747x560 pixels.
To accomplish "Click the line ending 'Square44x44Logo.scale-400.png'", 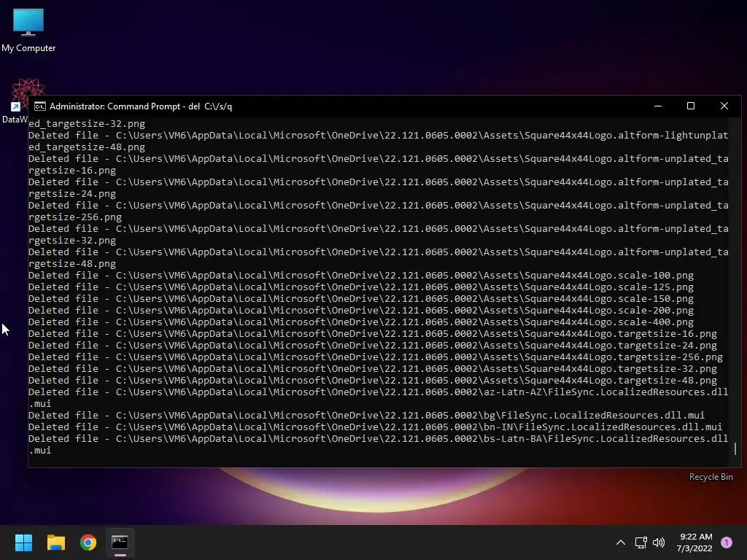I will [x=360, y=322].
